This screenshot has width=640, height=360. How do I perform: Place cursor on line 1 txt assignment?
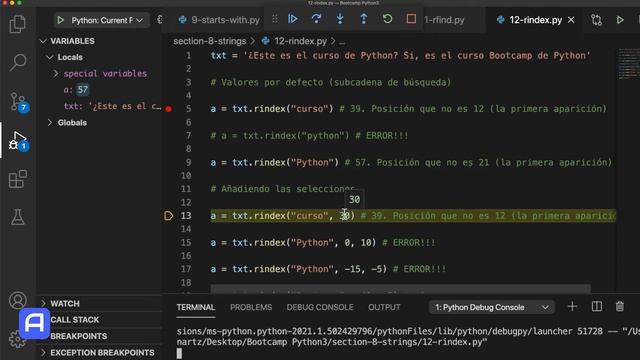click(400, 56)
